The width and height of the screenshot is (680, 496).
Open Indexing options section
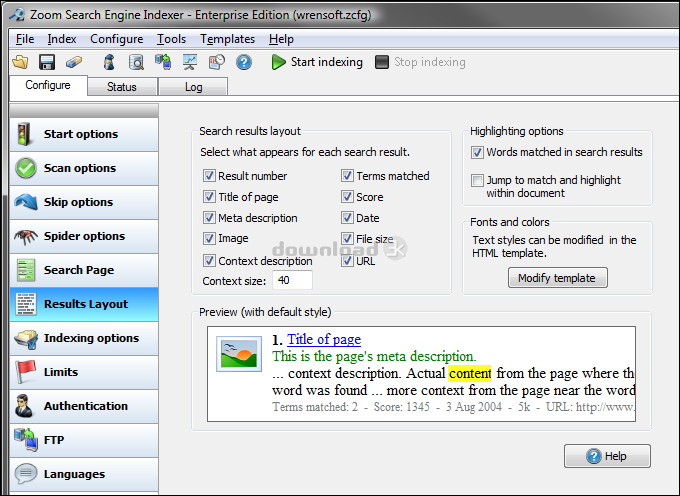(x=84, y=338)
